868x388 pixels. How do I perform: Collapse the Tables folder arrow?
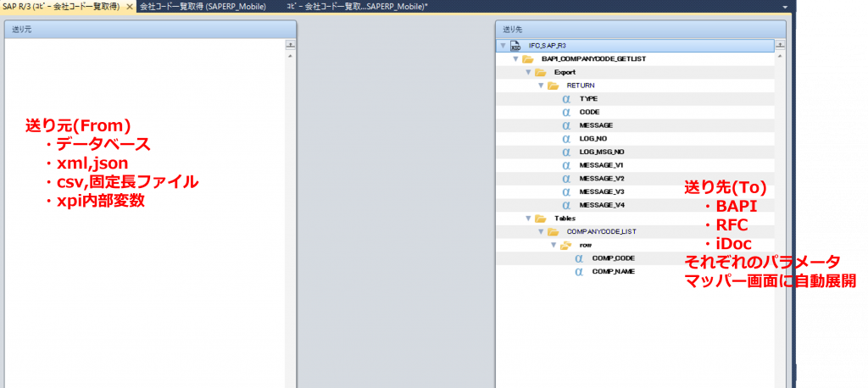click(528, 219)
